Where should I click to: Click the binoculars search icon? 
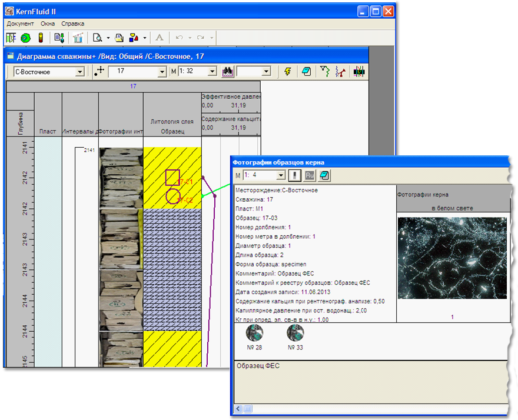228,72
